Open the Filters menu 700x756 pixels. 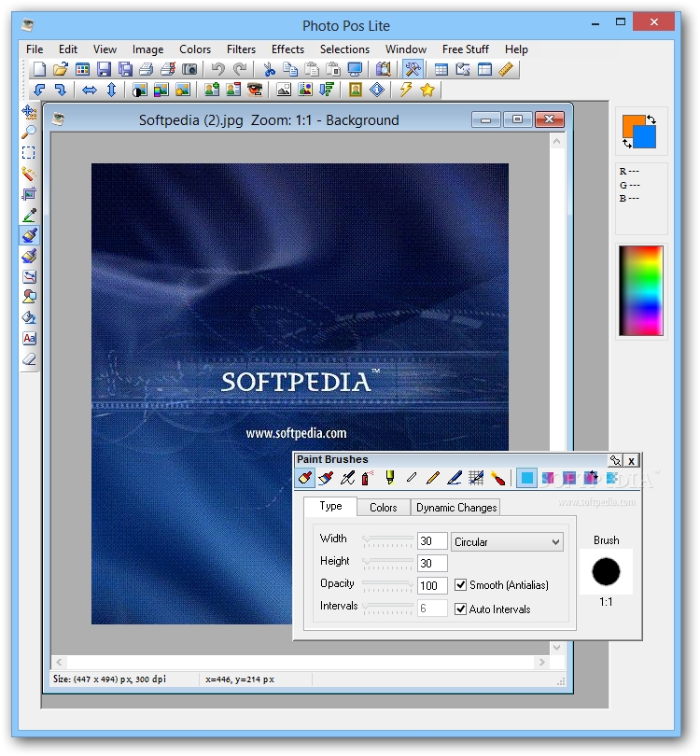click(241, 49)
